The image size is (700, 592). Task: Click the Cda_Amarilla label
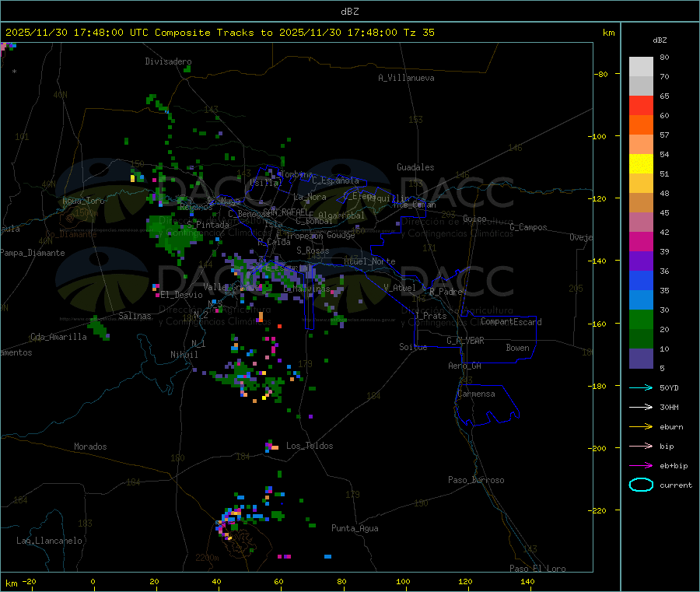[58, 337]
